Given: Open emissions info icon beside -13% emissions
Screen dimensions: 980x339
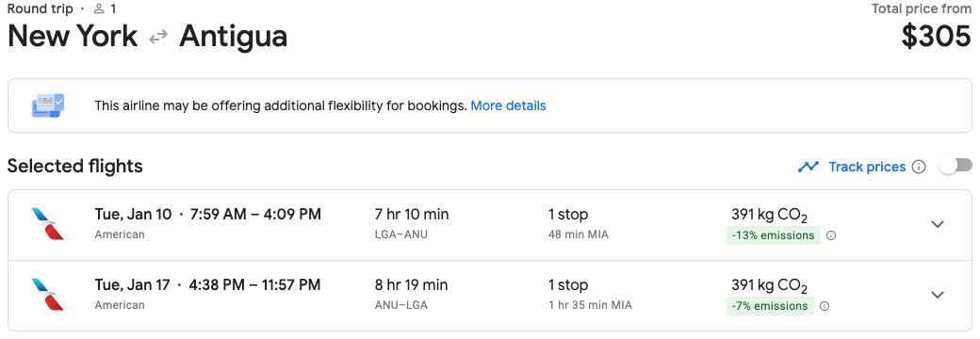Looking at the screenshot, I should [x=831, y=236].
